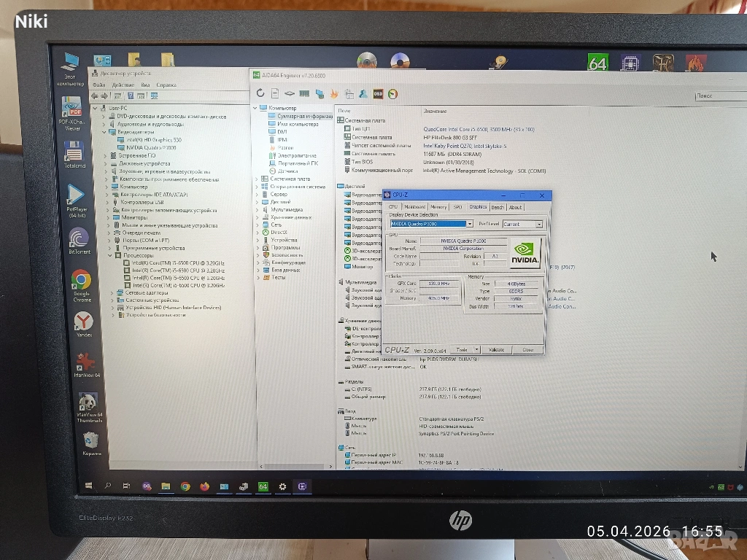Click the OSD panel icon in AIDA64 toolbar
747x560 pixels.
point(378,93)
